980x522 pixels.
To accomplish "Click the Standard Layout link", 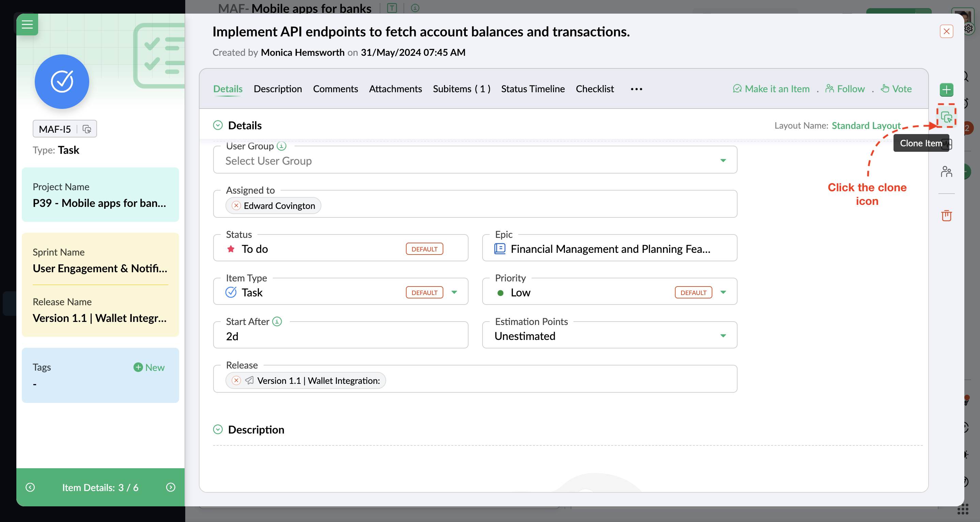I will click(x=866, y=126).
